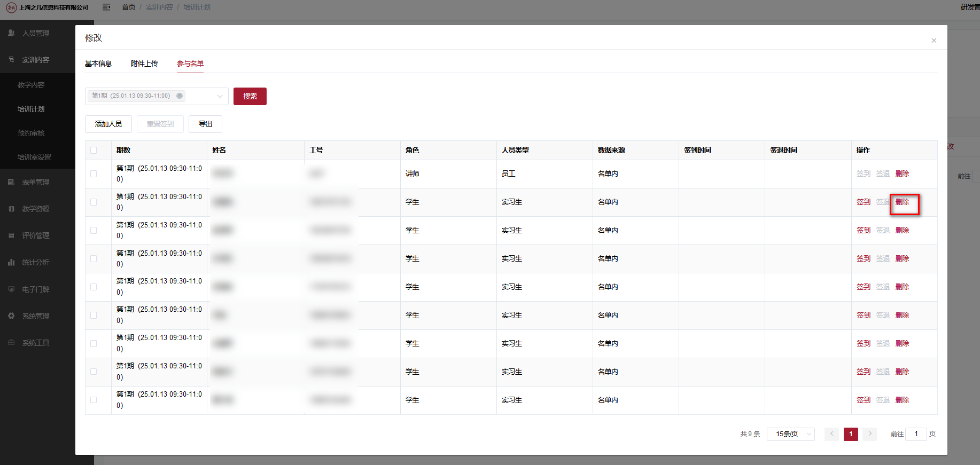This screenshot has height=465, width=980.
Task: Click 评价管理 sidebar icon
Action: (11, 235)
